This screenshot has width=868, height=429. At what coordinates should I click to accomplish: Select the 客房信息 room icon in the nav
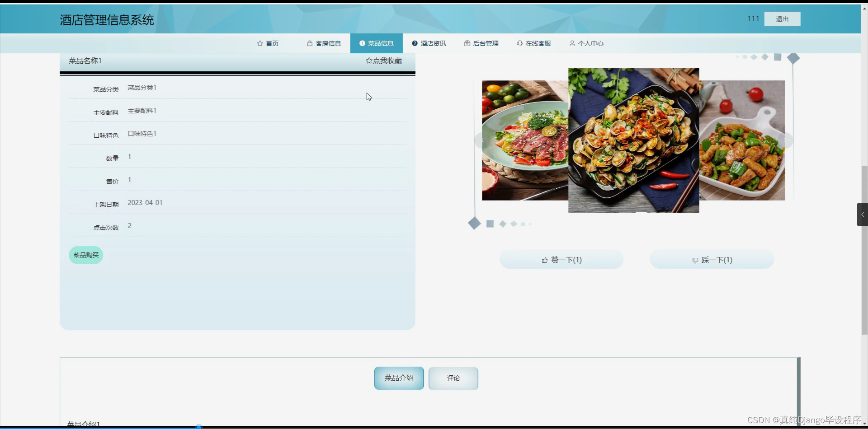pyautogui.click(x=310, y=43)
